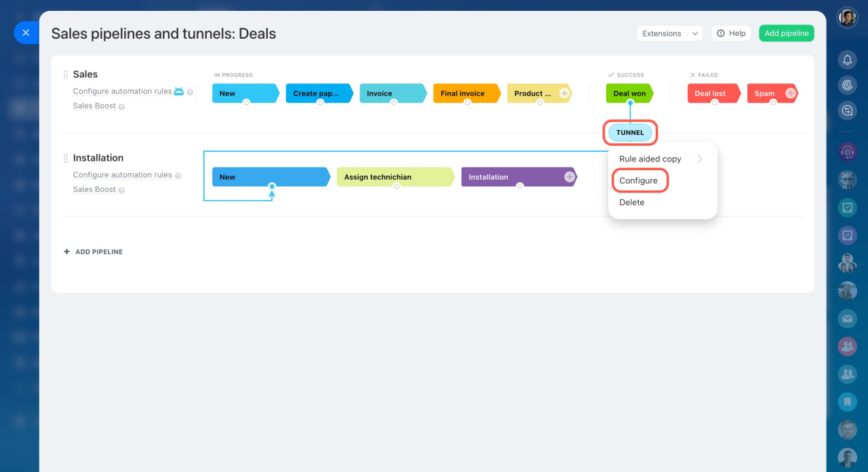Click the Help button
The height and width of the screenshot is (472, 868).
tap(731, 33)
